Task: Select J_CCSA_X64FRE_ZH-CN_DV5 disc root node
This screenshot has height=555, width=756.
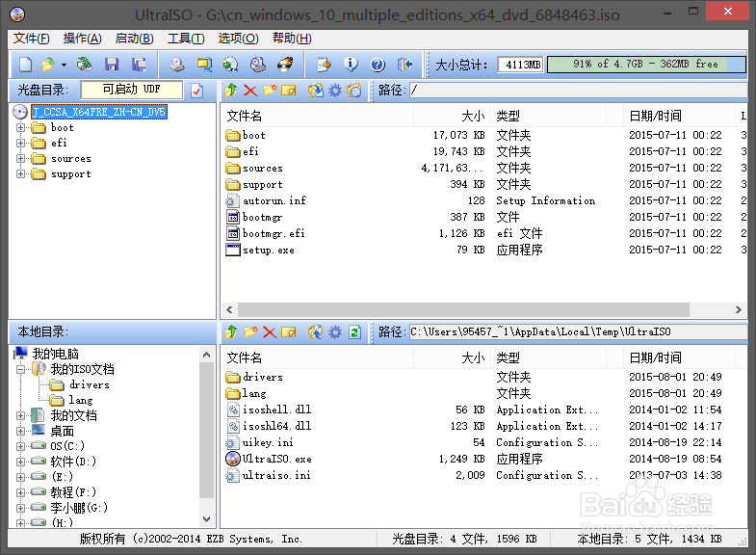Action: [x=99, y=112]
